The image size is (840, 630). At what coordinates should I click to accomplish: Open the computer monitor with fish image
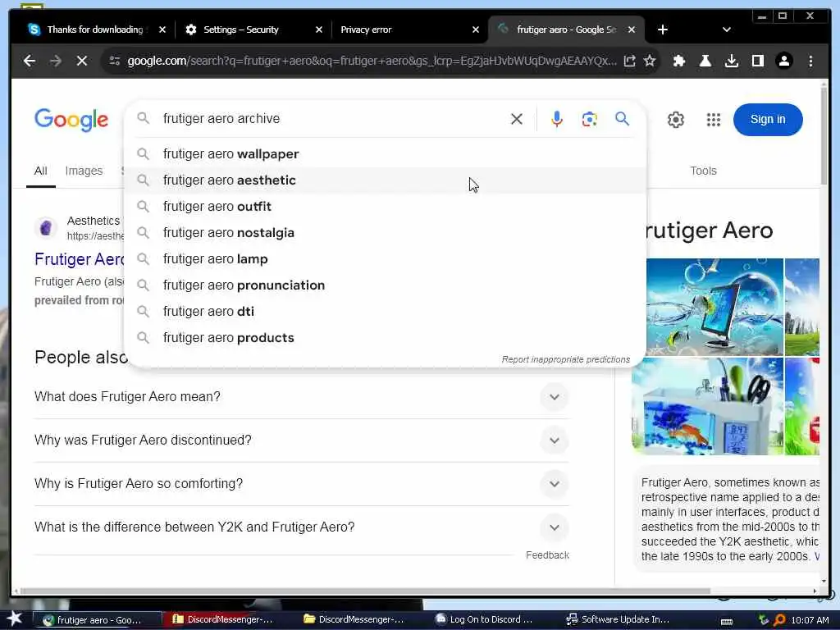point(714,307)
